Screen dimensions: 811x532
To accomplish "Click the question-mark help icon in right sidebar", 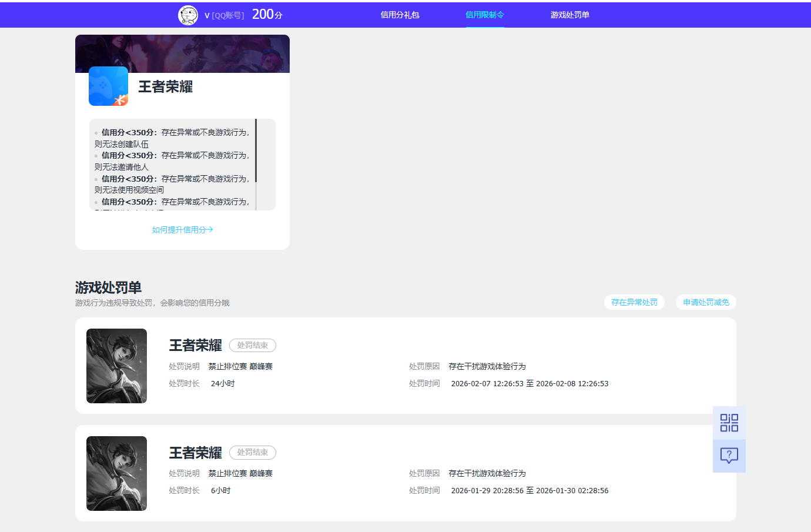I will click(x=729, y=456).
